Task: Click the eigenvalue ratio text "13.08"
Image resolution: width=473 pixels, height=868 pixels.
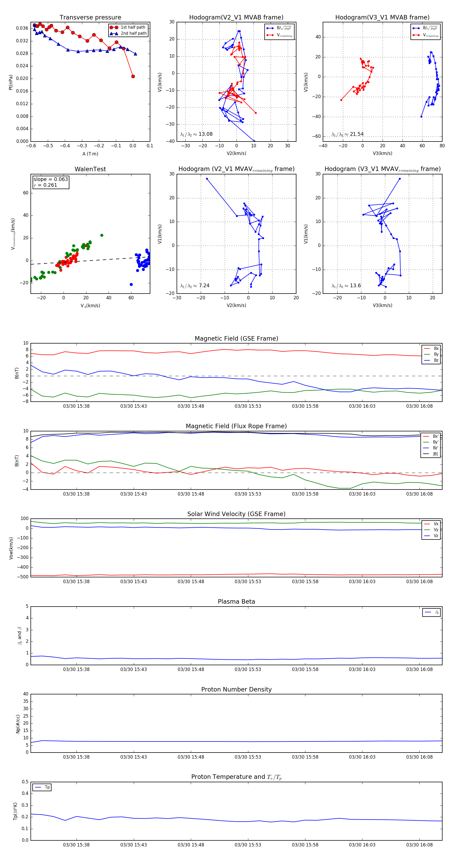Action: 205,134
